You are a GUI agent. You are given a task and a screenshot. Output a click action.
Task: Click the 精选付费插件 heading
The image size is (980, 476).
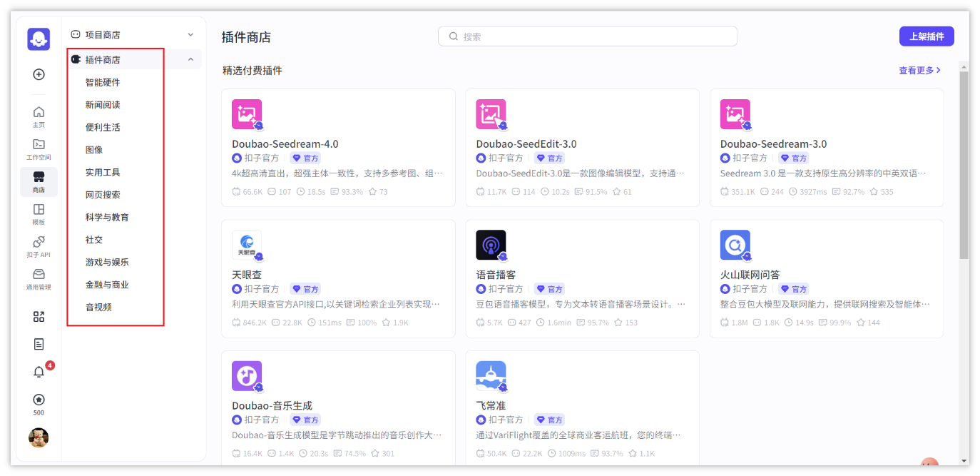pos(252,71)
